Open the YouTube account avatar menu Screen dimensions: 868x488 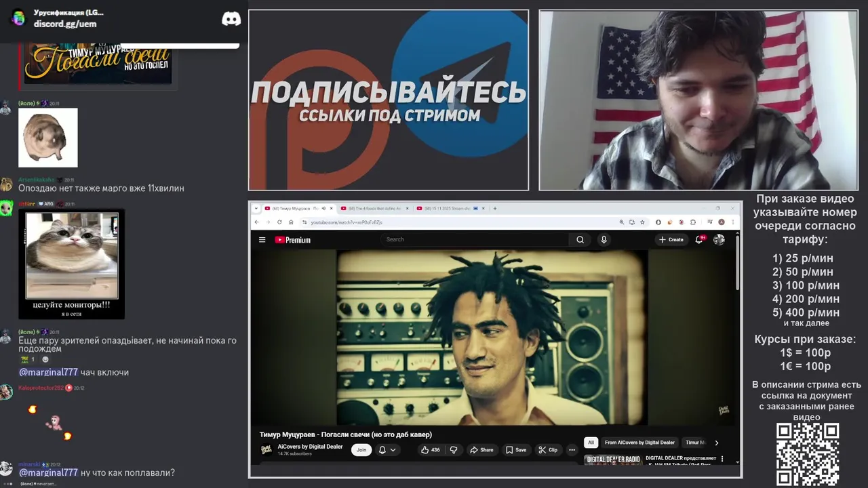click(x=719, y=239)
